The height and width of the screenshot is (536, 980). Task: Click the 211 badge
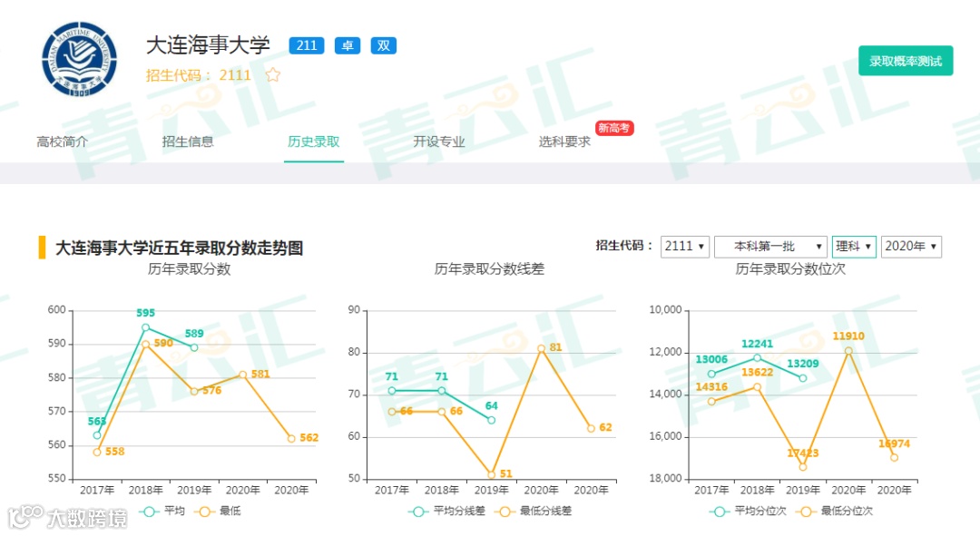(x=307, y=45)
